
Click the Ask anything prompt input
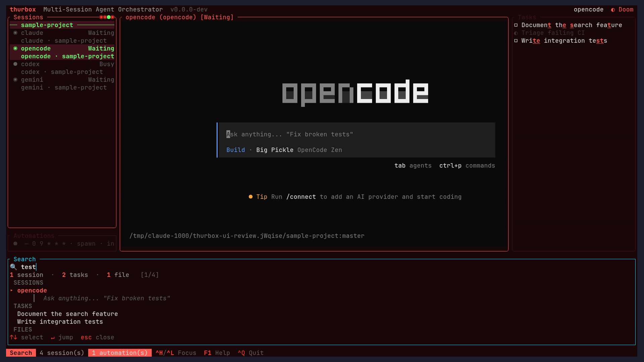tap(356, 134)
